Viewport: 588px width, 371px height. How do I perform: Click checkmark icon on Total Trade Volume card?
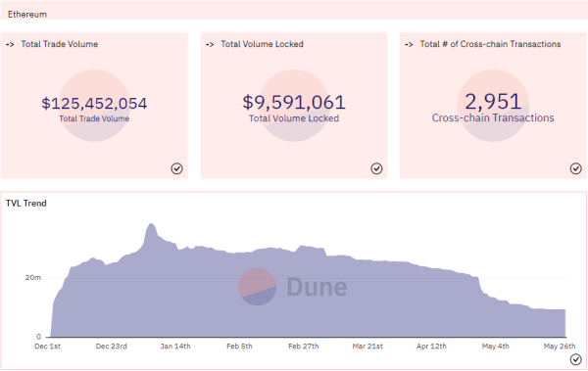[x=177, y=168]
